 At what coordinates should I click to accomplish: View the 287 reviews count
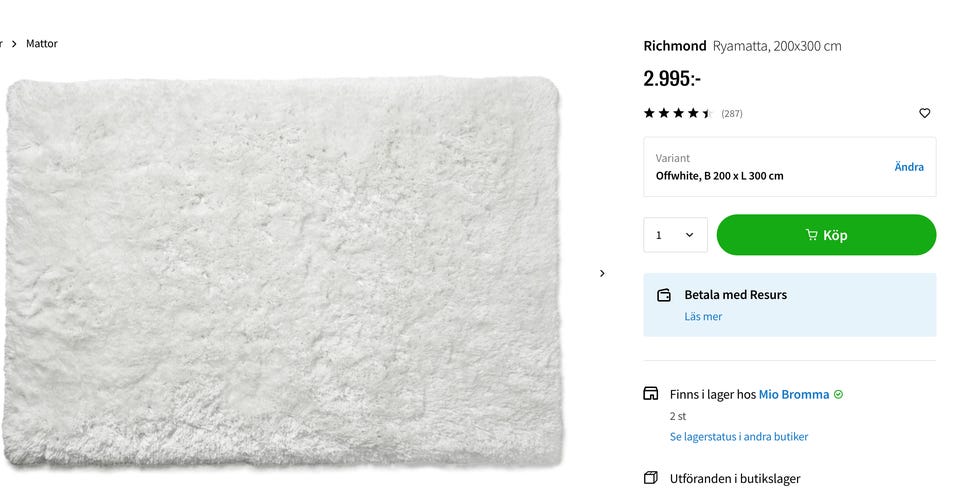pos(732,114)
